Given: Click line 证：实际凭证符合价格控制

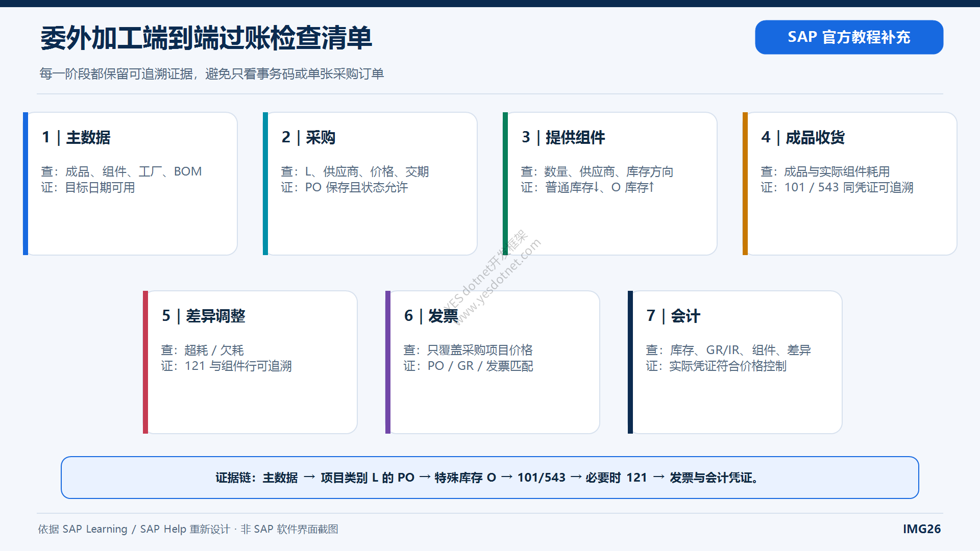Looking at the screenshot, I should pyautogui.click(x=716, y=366).
